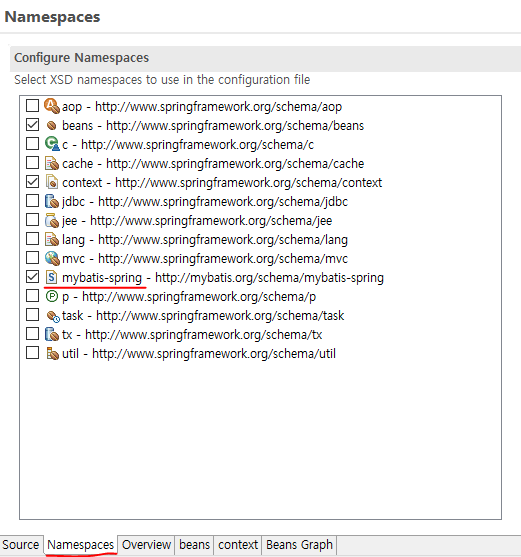Viewport: 521px width, 557px height.
Task: Click the tx schema row text
Action: [192, 335]
